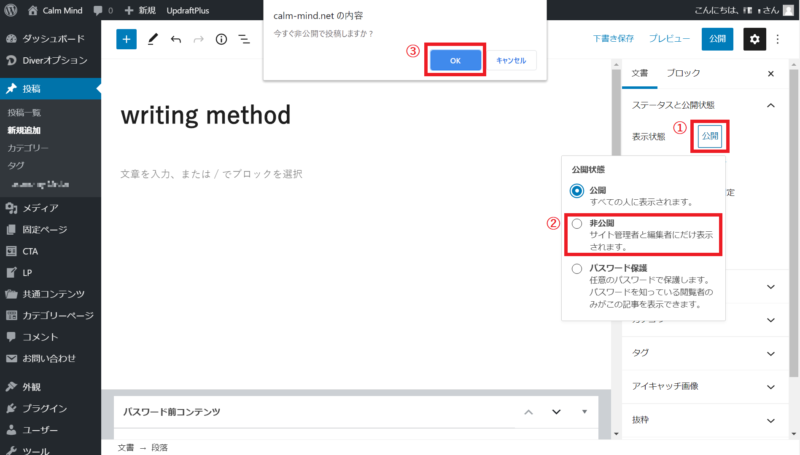
Task: Open block navigation list icon
Action: click(x=244, y=39)
